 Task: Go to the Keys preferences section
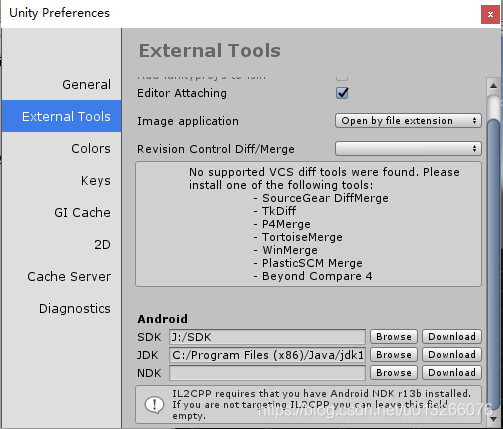tap(96, 180)
